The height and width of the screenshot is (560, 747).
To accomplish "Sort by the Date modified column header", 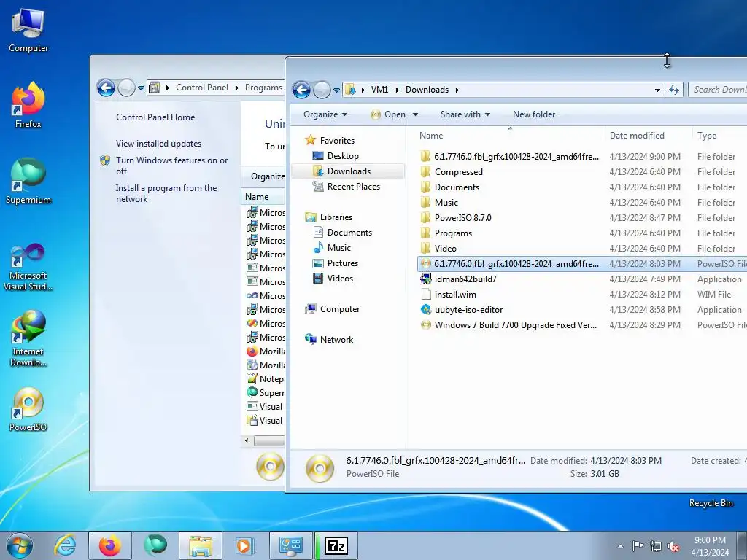I will [x=648, y=135].
